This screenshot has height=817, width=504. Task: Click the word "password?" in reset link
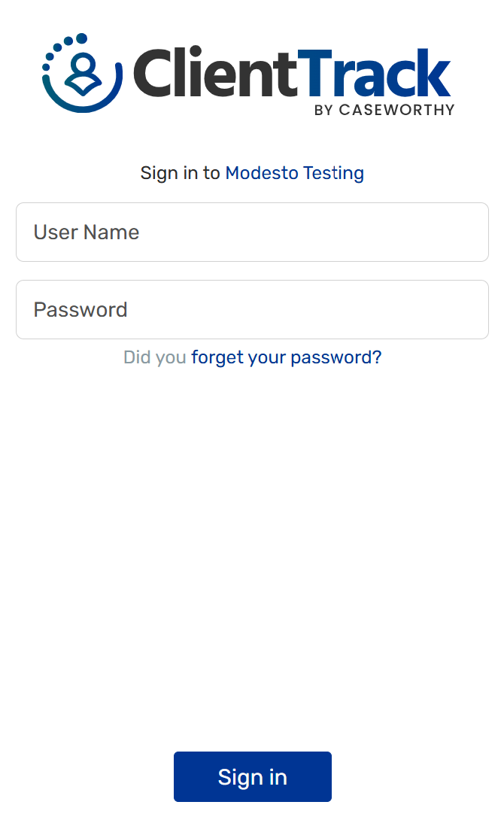point(336,357)
